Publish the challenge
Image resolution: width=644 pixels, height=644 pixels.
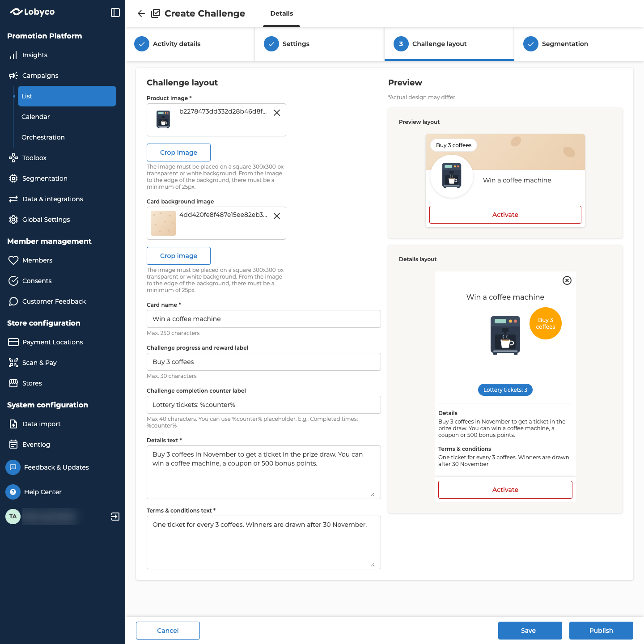click(601, 631)
